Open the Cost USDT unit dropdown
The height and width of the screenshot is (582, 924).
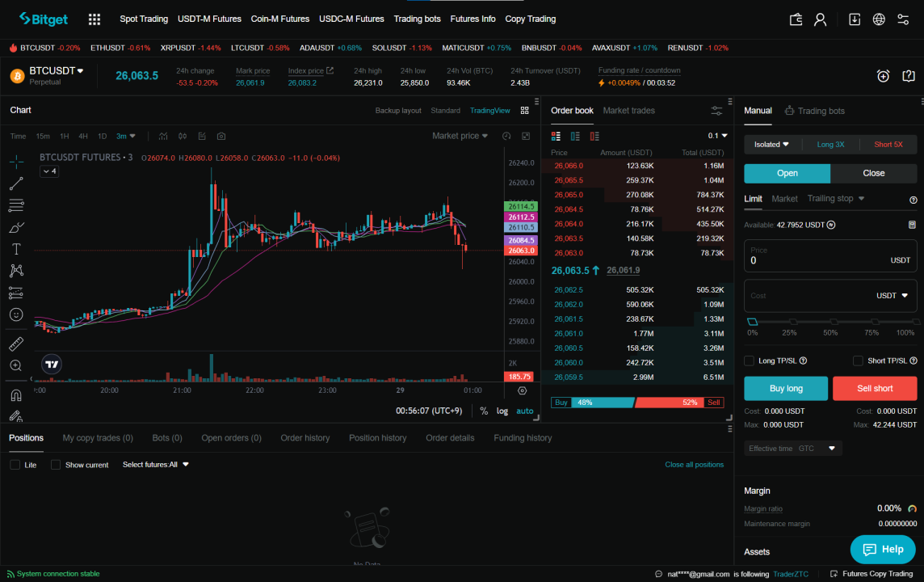click(892, 295)
